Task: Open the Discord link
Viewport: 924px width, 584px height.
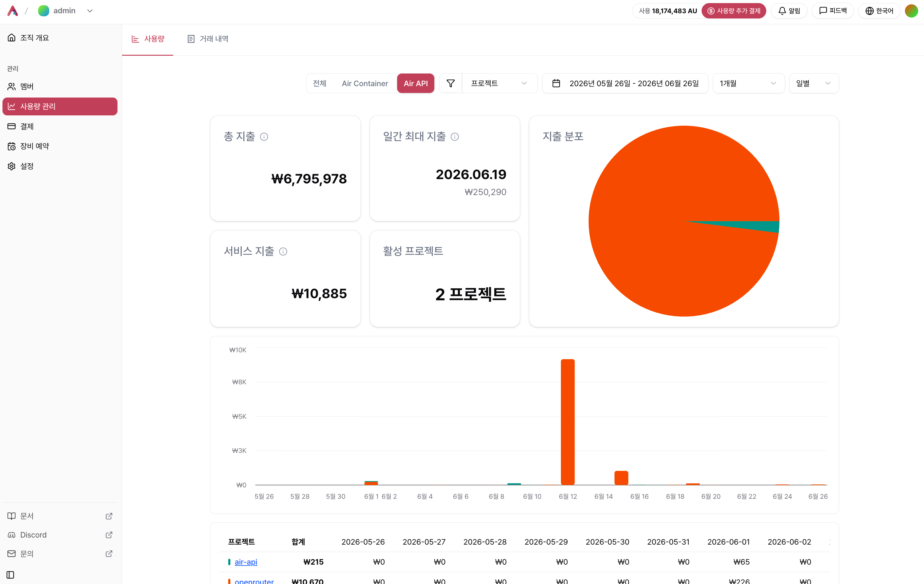Action: [x=60, y=535]
